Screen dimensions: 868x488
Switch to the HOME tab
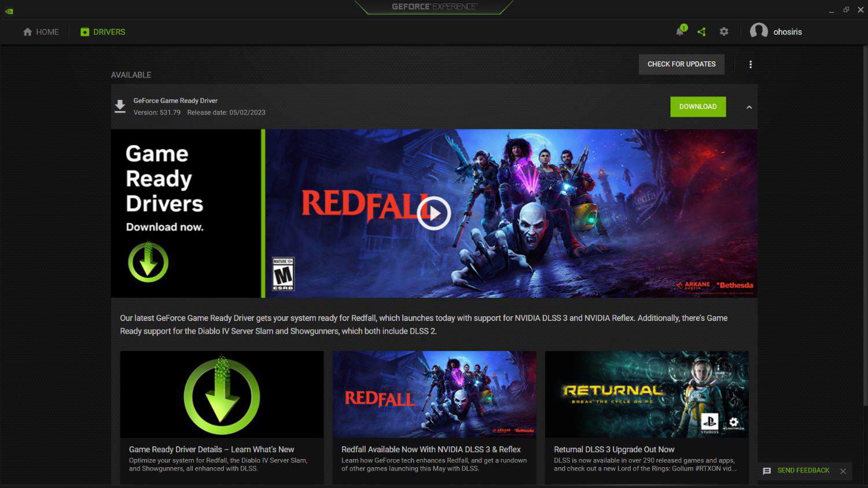41,32
